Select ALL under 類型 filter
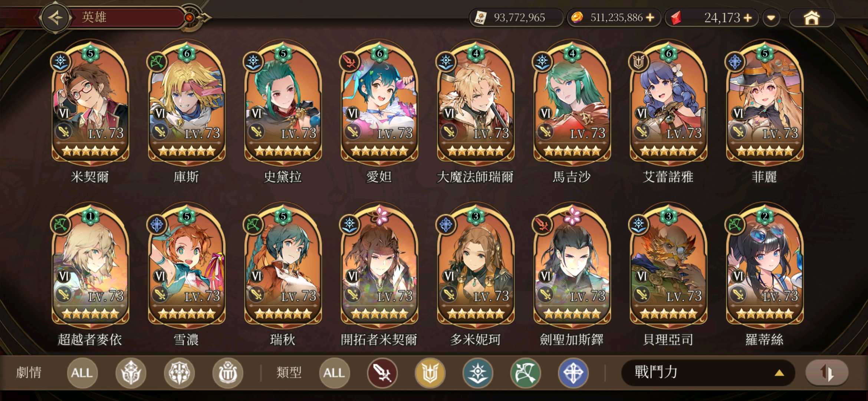The image size is (868, 401). coord(334,373)
